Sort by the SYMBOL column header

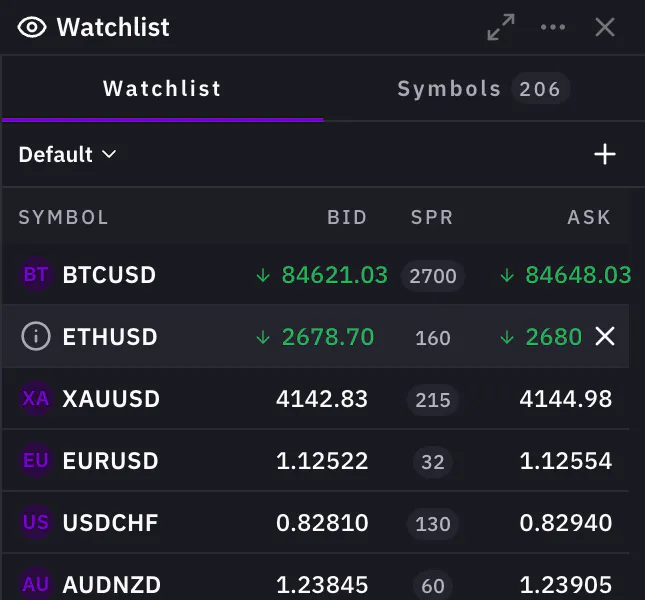[x=63, y=217]
